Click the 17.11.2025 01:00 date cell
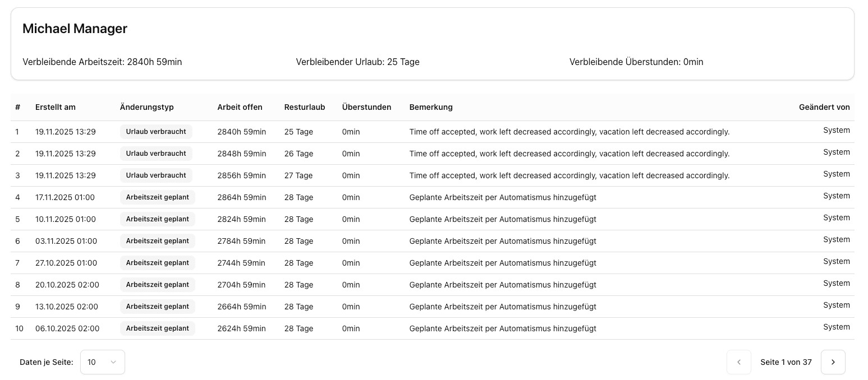The image size is (868, 380). click(65, 197)
